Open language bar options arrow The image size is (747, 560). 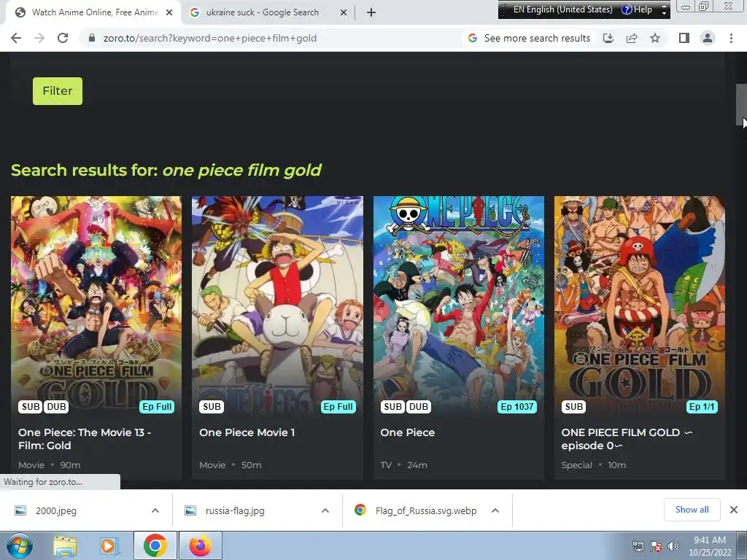click(x=664, y=13)
